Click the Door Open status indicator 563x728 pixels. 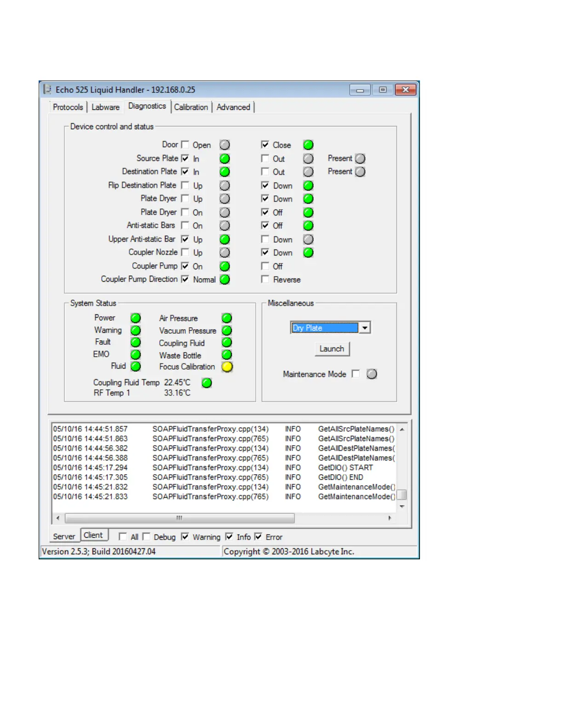[x=224, y=145]
